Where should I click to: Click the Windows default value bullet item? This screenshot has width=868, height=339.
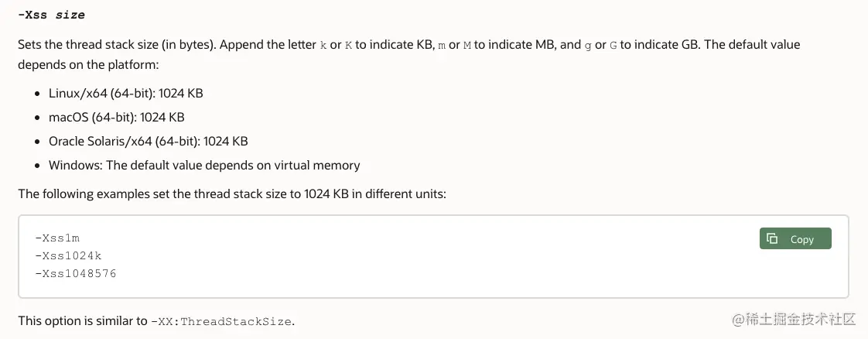pos(204,165)
